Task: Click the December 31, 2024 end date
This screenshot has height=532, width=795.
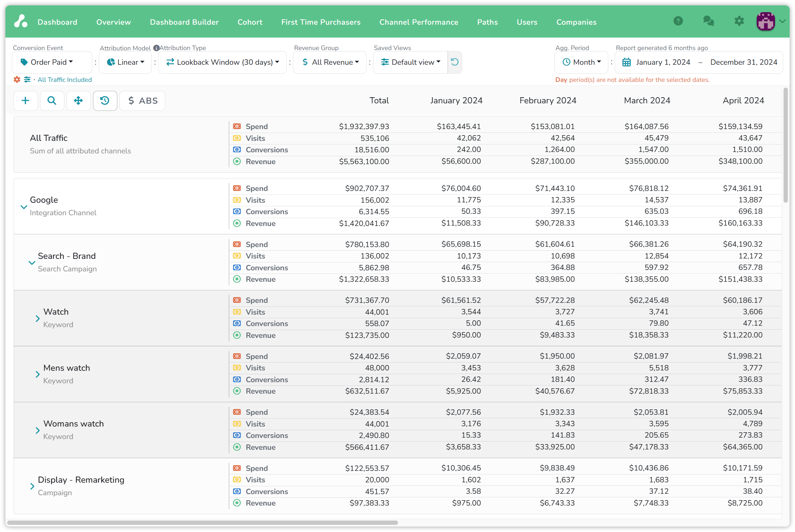Action: [x=744, y=62]
